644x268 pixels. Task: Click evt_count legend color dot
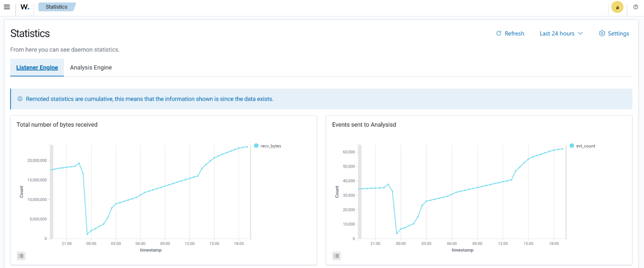572,146
